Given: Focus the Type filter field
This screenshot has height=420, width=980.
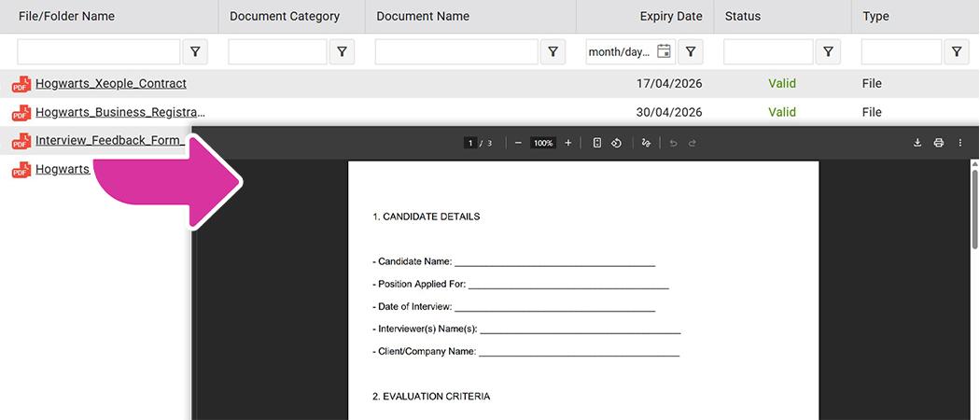Looking at the screenshot, I should (902, 52).
